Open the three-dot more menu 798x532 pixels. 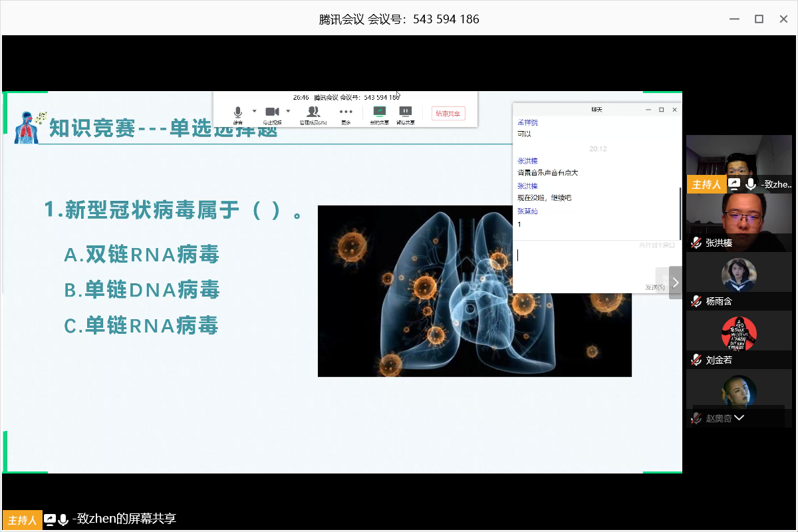(x=346, y=112)
